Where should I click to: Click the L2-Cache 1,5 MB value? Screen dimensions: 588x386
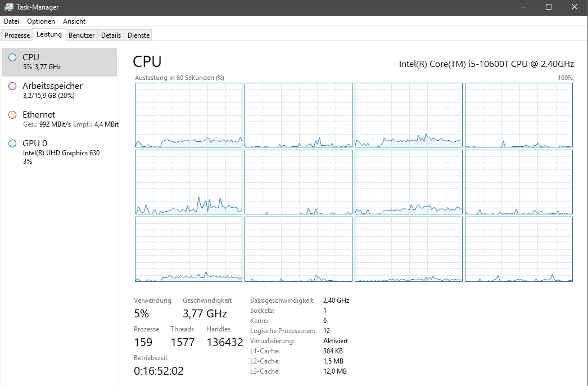pyautogui.click(x=333, y=361)
